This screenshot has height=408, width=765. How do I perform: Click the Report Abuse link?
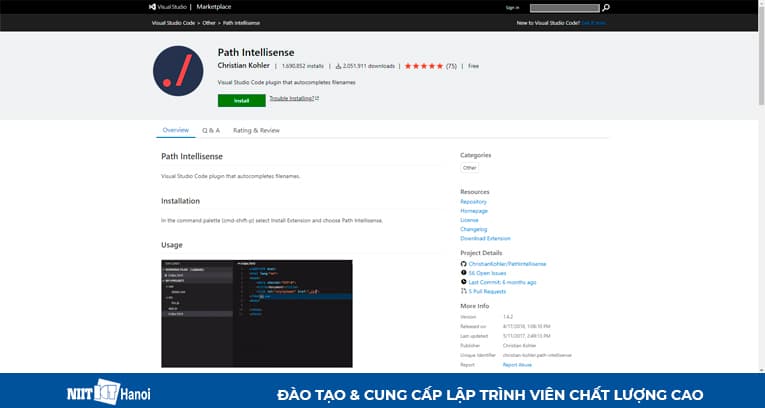(517, 365)
